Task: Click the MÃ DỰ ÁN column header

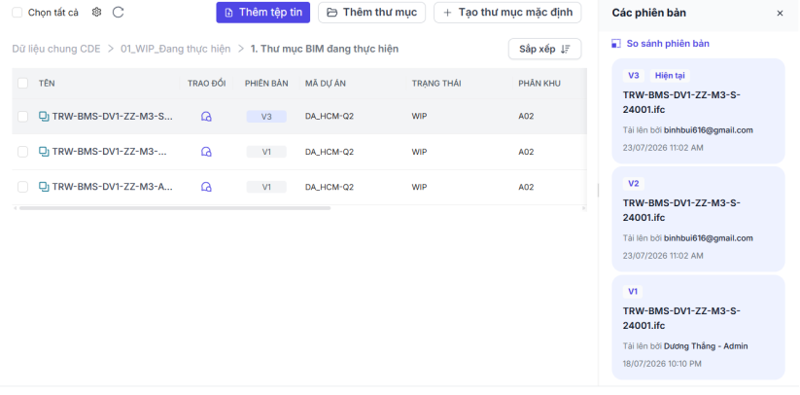Action: tap(326, 83)
